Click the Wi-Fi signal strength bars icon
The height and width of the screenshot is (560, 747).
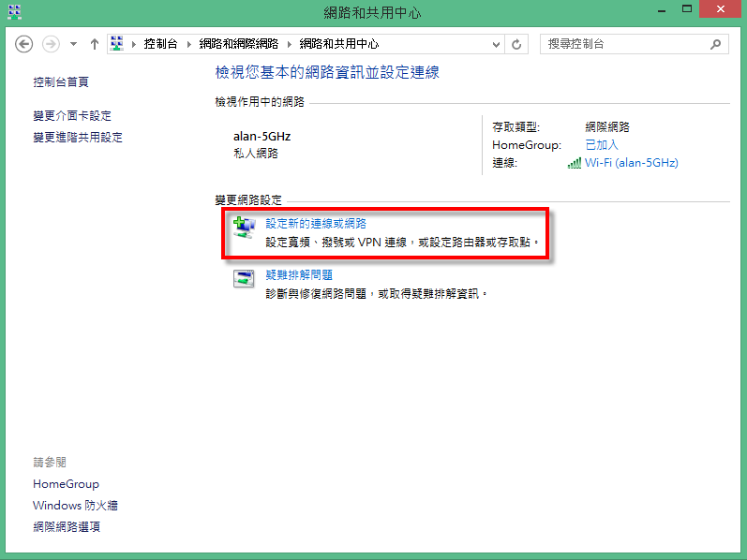(574, 163)
